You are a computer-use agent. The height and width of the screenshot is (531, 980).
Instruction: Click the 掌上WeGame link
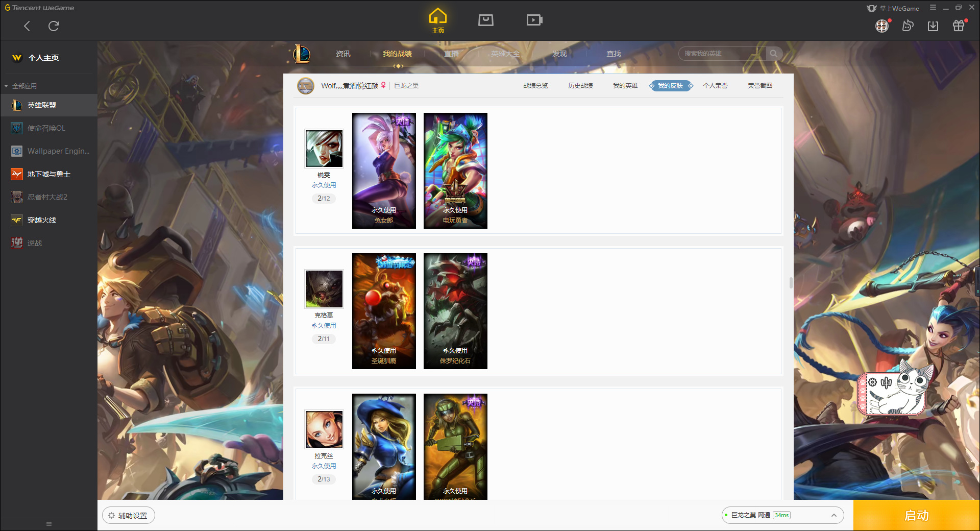893,8
